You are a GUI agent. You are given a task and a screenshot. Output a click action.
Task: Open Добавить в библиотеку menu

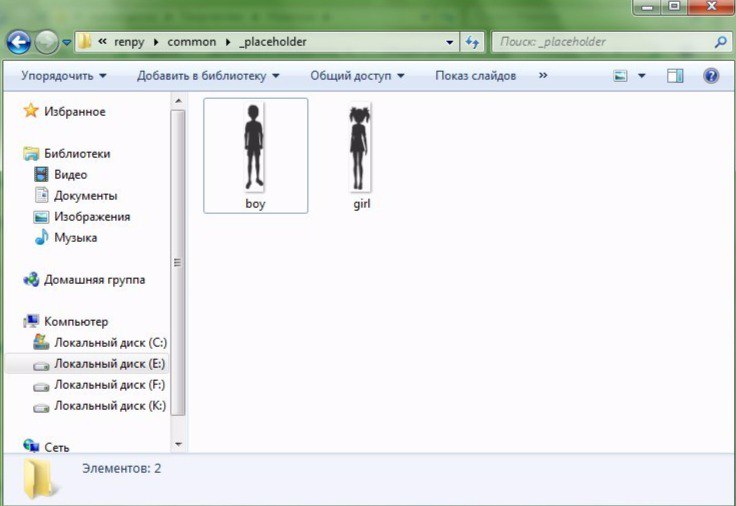pyautogui.click(x=208, y=76)
